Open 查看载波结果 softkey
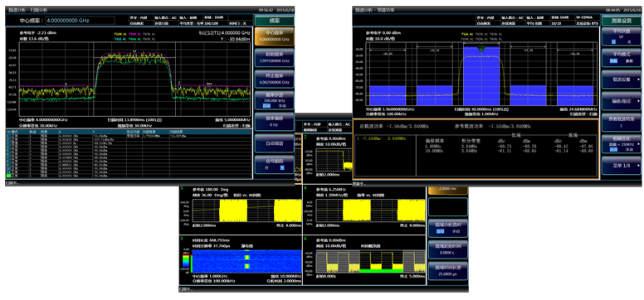Viewport: 644px width, 300px height. pyautogui.click(x=622, y=122)
